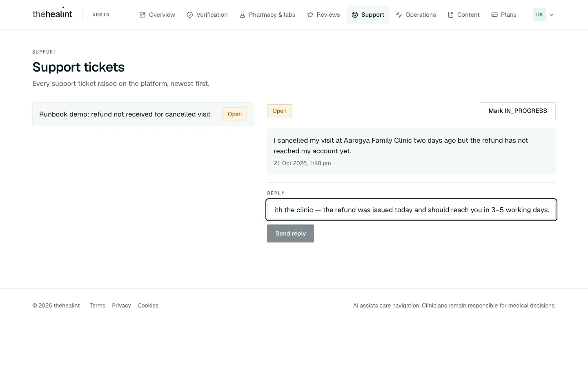Open the Pharmacy & labs label
The width and height of the screenshot is (588, 368).
click(x=272, y=15)
